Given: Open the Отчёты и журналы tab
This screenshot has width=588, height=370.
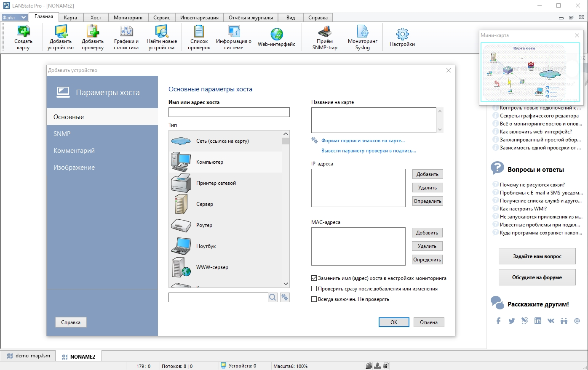Looking at the screenshot, I should 251,17.
